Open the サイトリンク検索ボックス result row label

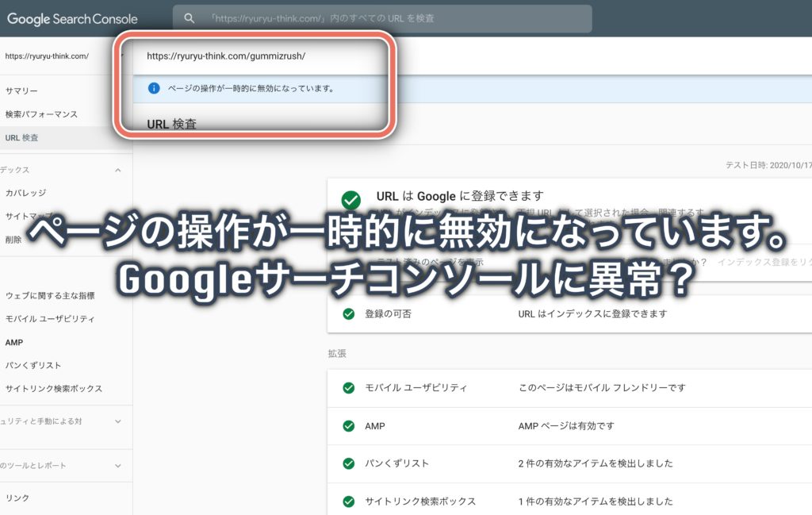(420, 502)
